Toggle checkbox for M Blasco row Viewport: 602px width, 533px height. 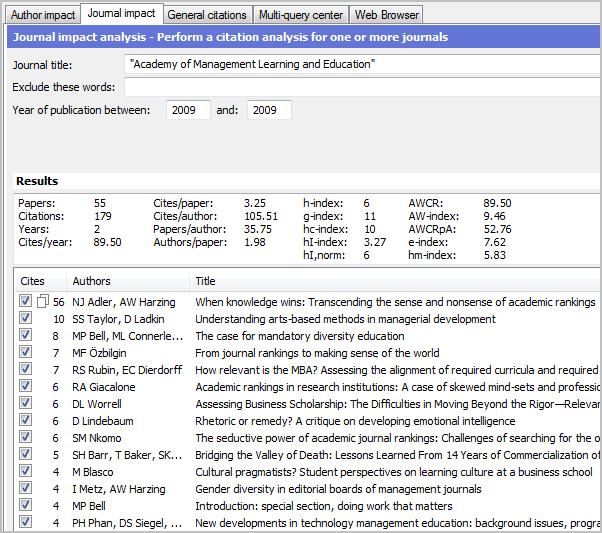[25, 471]
